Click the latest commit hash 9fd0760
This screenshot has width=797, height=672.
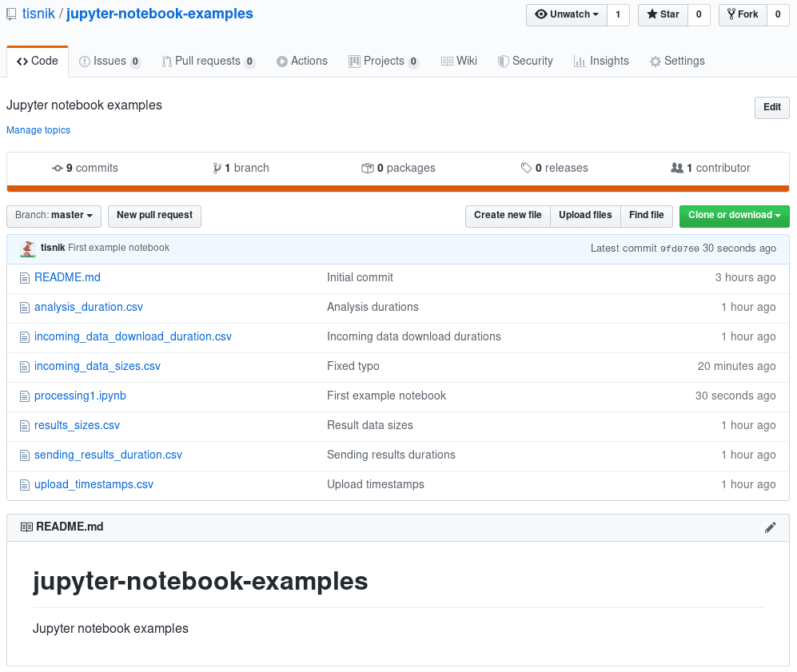[x=679, y=249]
